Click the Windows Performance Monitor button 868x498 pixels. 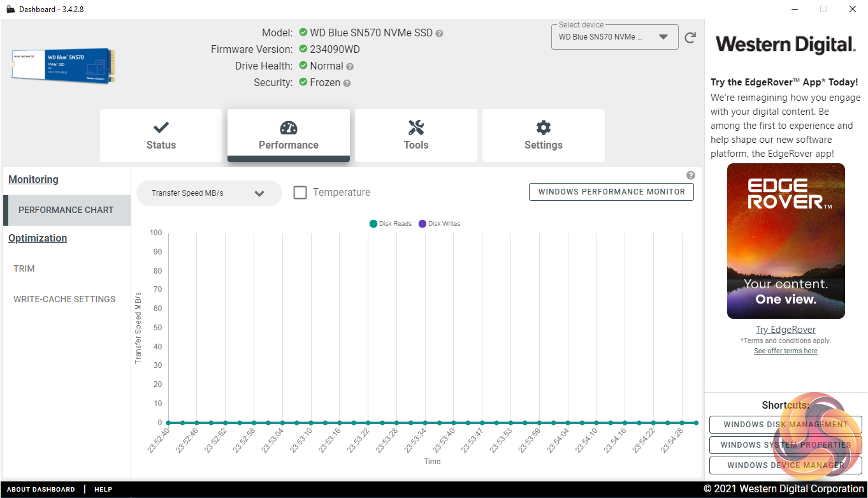pyautogui.click(x=611, y=192)
